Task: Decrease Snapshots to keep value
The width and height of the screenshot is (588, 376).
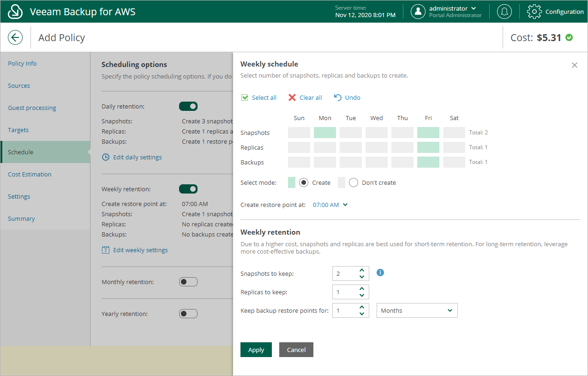Action: [x=362, y=277]
